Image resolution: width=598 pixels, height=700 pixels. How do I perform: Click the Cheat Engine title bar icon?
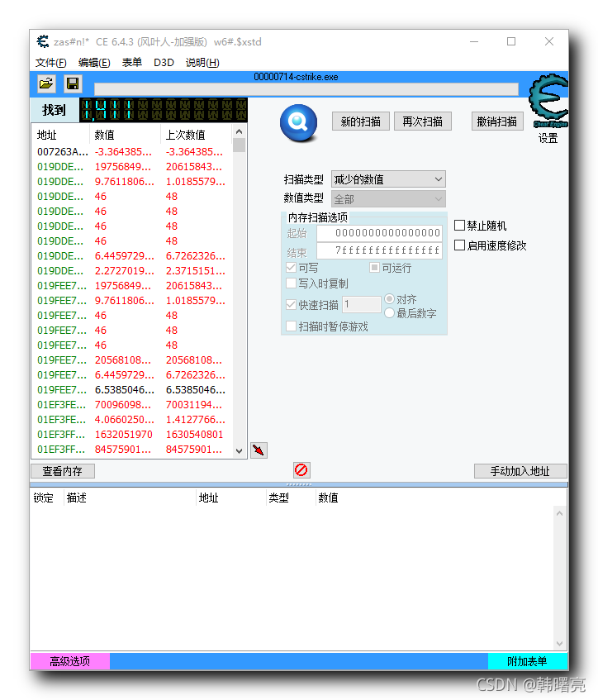pos(42,41)
